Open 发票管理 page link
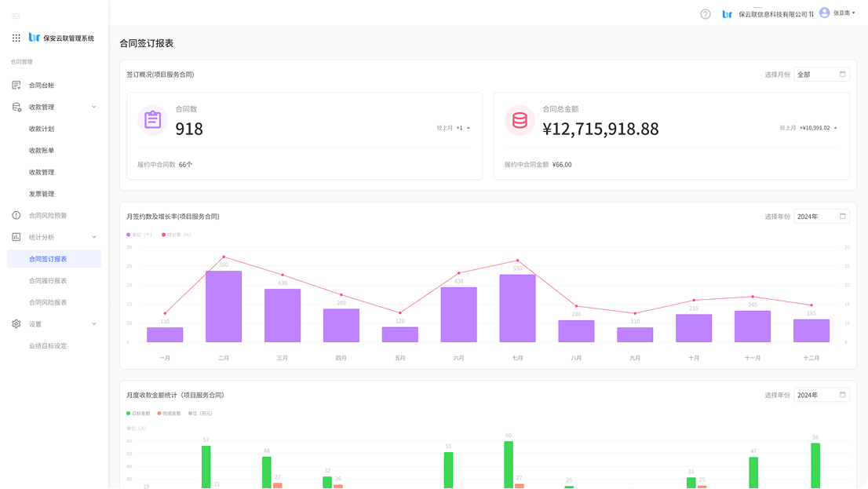The width and height of the screenshot is (868, 489). click(x=42, y=194)
